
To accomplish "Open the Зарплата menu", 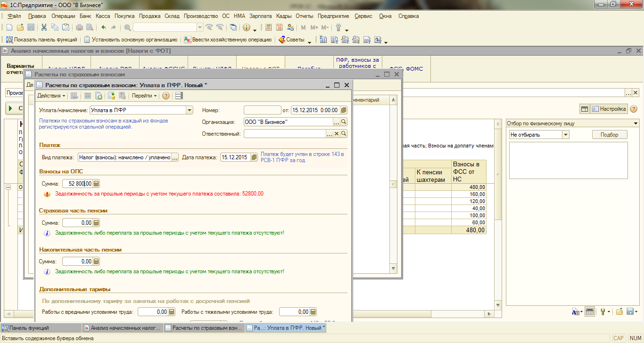I will (260, 16).
